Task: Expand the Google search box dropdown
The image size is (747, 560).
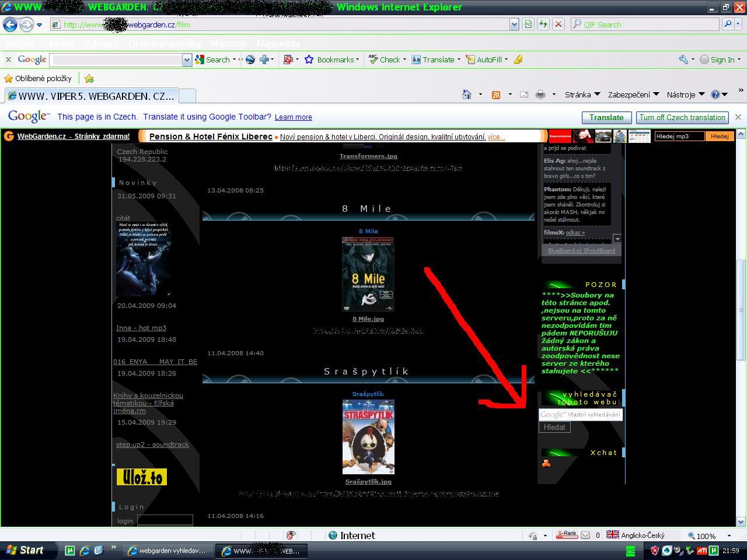Action: pos(187,60)
